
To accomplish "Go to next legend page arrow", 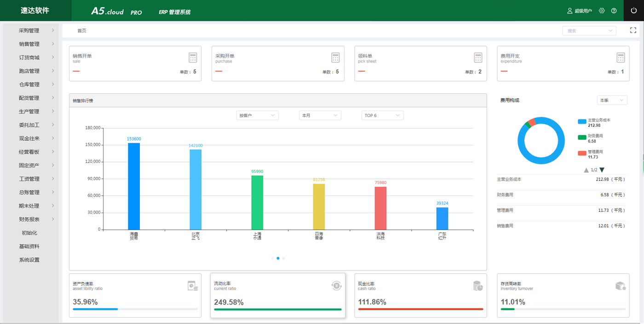I will (602, 170).
